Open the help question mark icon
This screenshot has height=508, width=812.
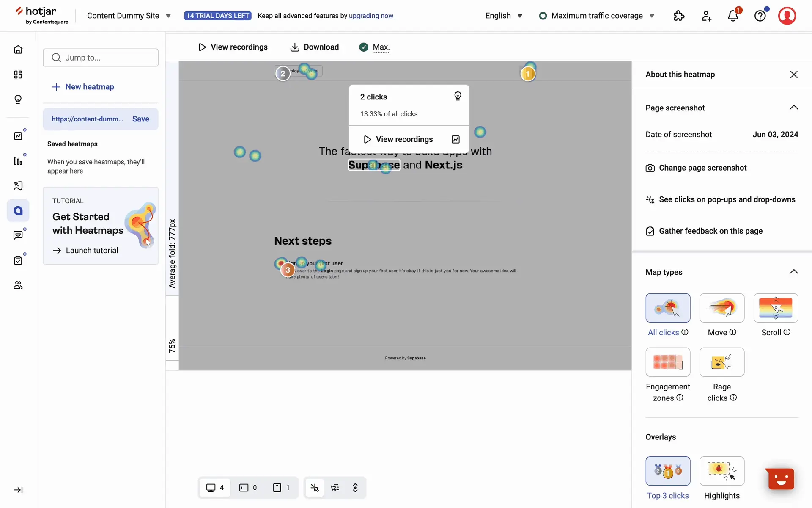760,16
